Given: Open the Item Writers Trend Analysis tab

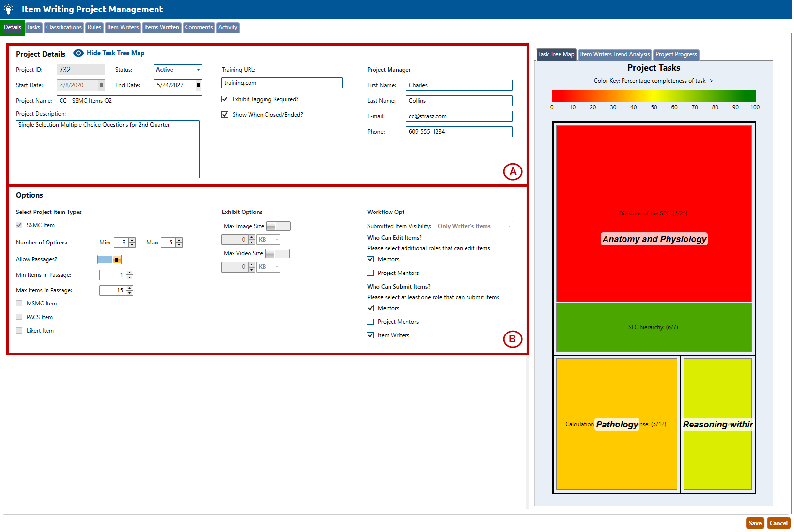Looking at the screenshot, I should [614, 55].
